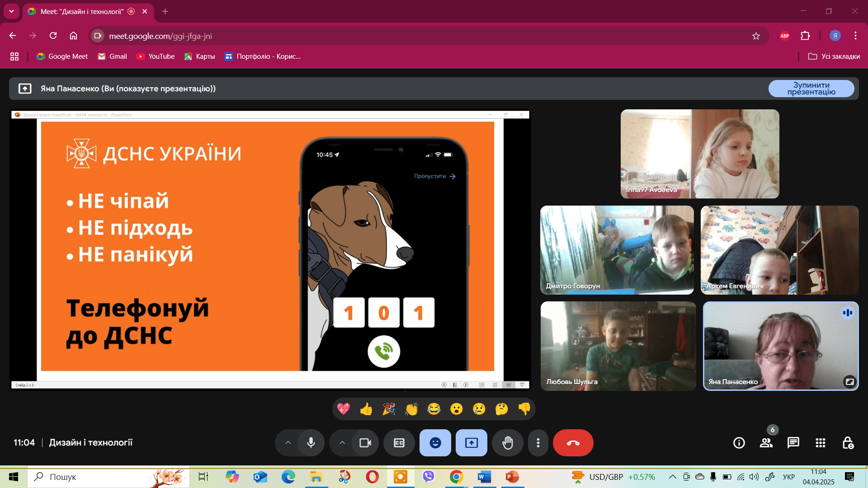This screenshot has height=488, width=868.
Task: Click the taskbar Пошук search box
Action: click(108, 477)
